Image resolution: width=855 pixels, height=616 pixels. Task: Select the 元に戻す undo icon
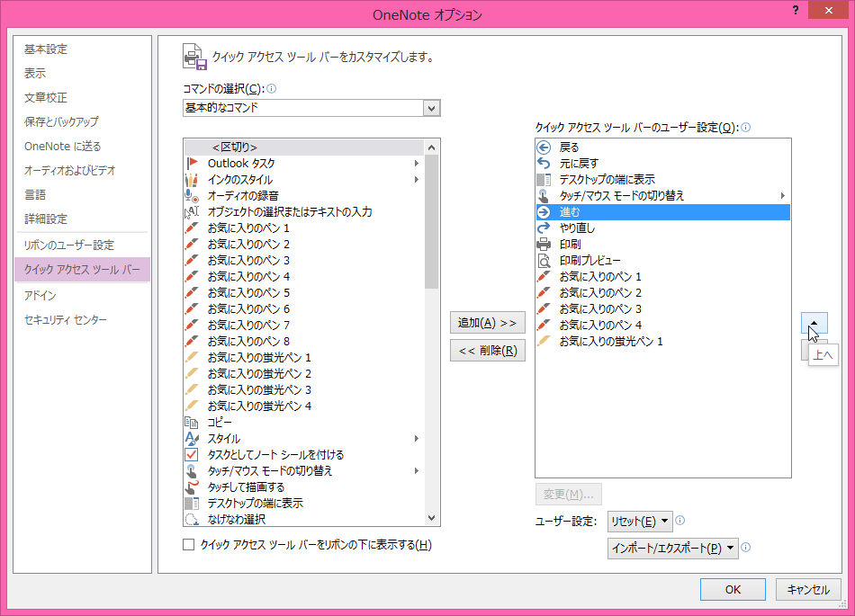coord(544,163)
